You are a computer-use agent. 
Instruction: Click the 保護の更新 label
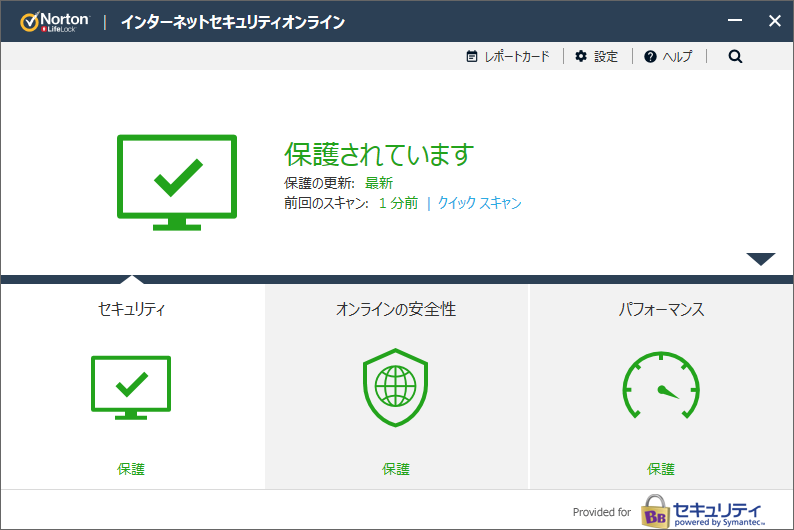click(319, 183)
